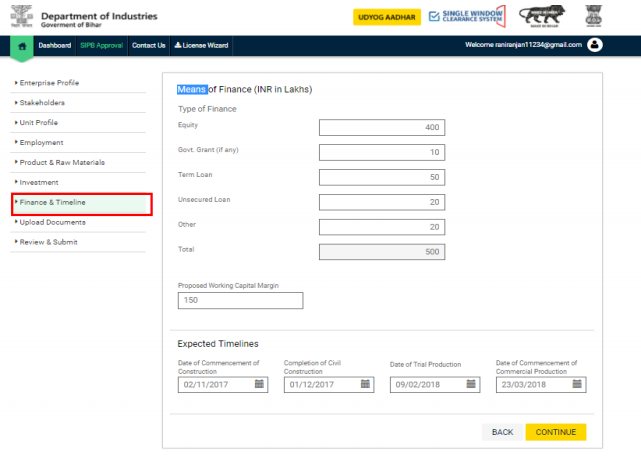Open the user profile avatar icon
The width and height of the screenshot is (641, 471).
pyautogui.click(x=595, y=45)
